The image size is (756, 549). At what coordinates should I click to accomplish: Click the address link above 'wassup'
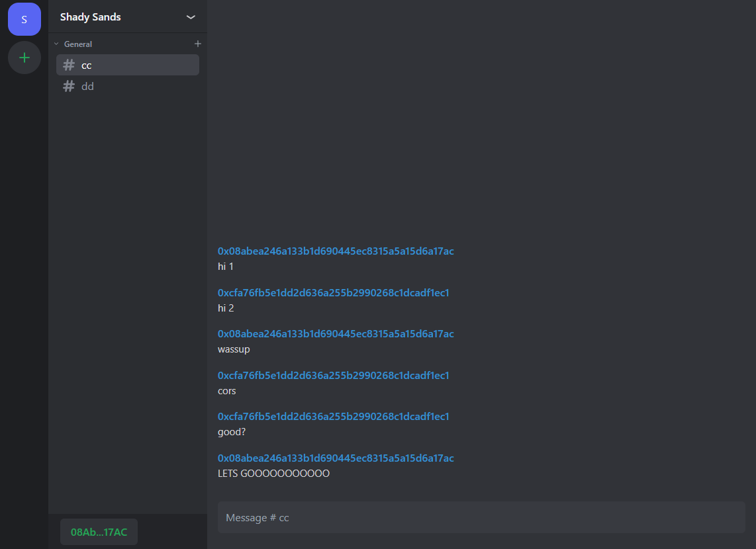[336, 333]
